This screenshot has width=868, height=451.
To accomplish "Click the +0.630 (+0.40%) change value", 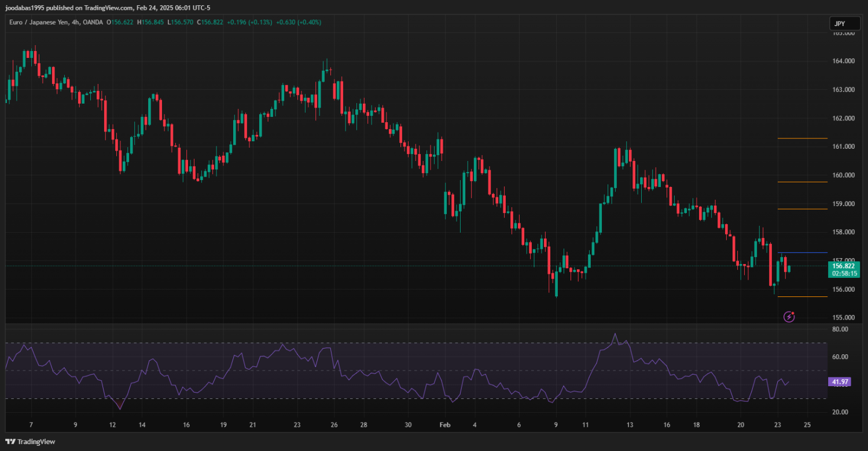I will click(299, 22).
